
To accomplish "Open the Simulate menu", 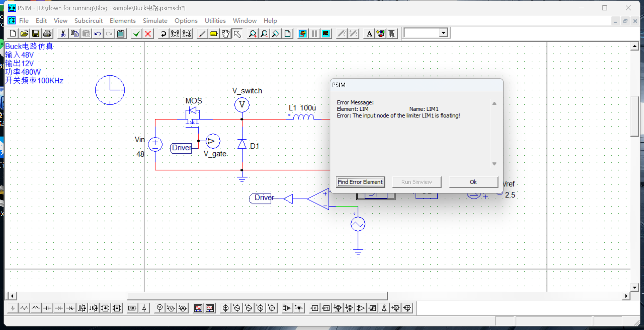I will [x=155, y=21].
